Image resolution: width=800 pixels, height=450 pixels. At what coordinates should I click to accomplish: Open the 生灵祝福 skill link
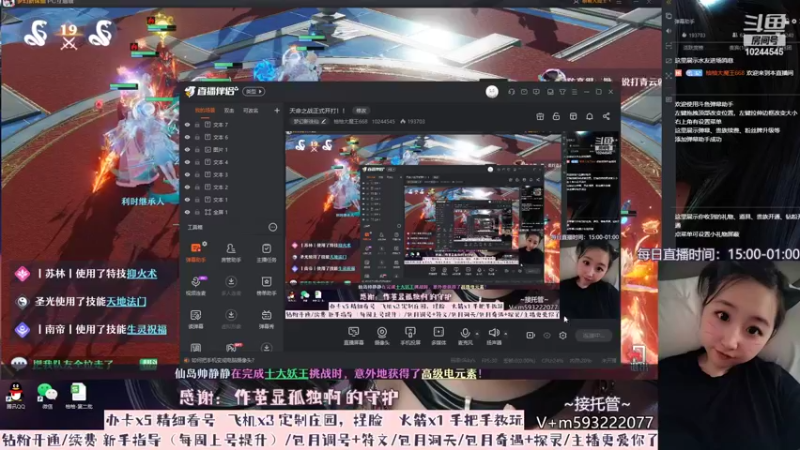pos(146,330)
